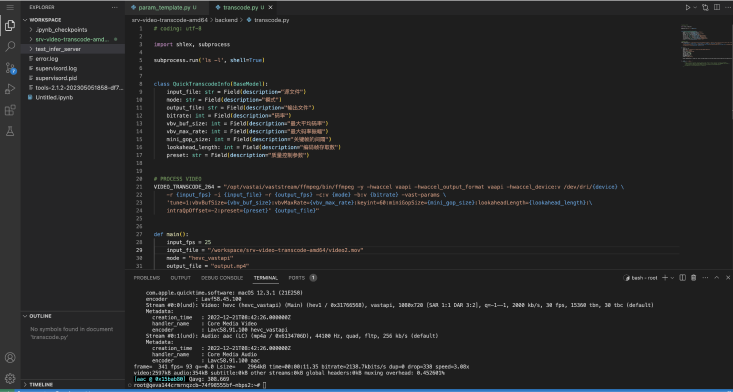Switch to the DEBUG CONSOLE tab
Image resolution: width=733 pixels, height=392 pixels.
(222, 278)
